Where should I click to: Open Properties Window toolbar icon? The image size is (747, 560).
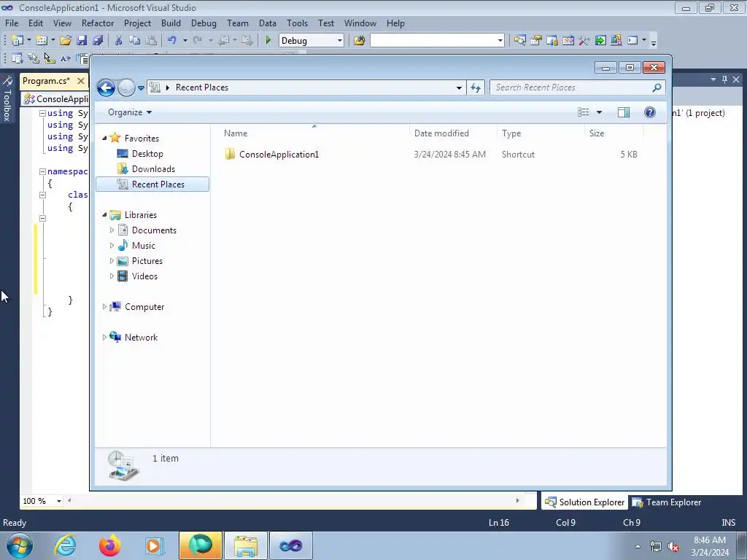pos(536,41)
